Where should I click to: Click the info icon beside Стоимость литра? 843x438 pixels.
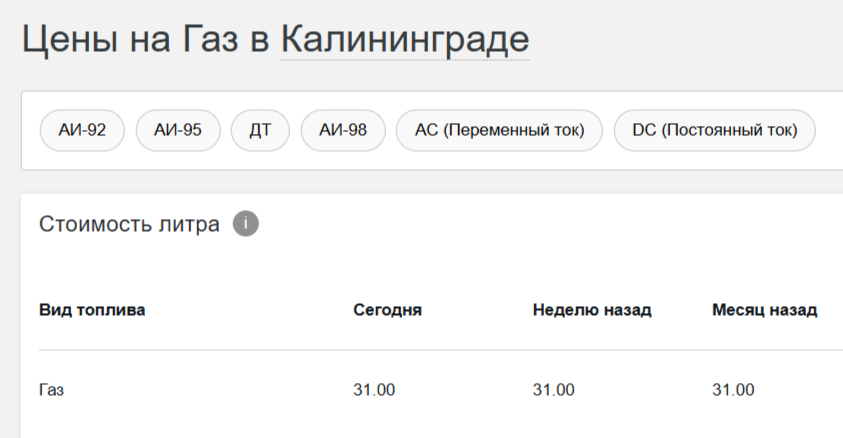pos(246,224)
